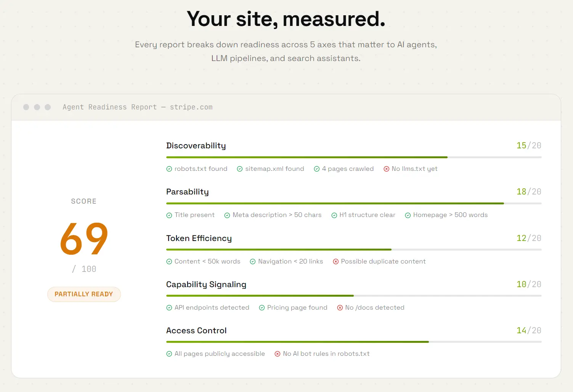Click the red X icon beside Possible duplicate content
The height and width of the screenshot is (392, 573).
[335, 262]
